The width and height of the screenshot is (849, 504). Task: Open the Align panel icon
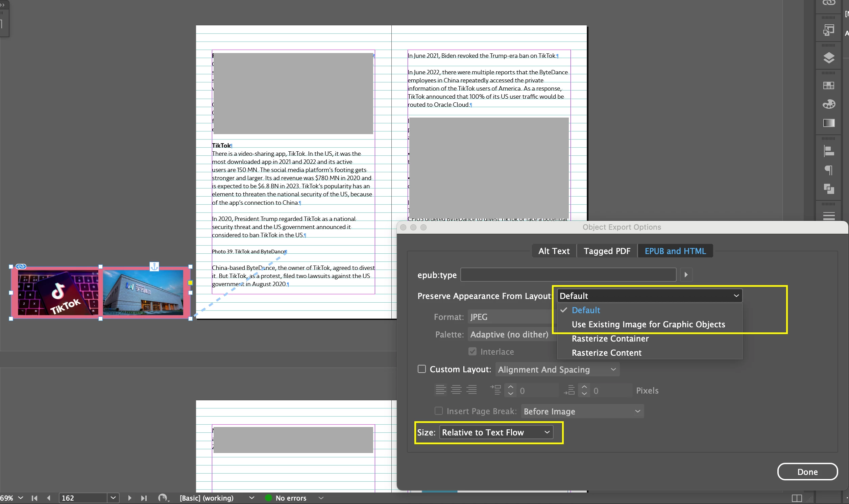pos(829,151)
